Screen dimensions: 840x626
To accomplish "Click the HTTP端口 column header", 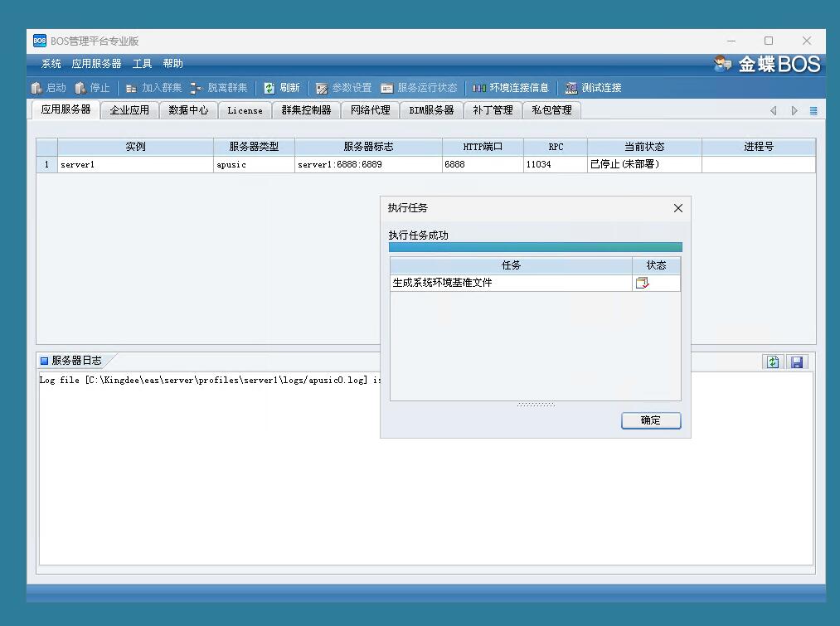I will 483,147.
